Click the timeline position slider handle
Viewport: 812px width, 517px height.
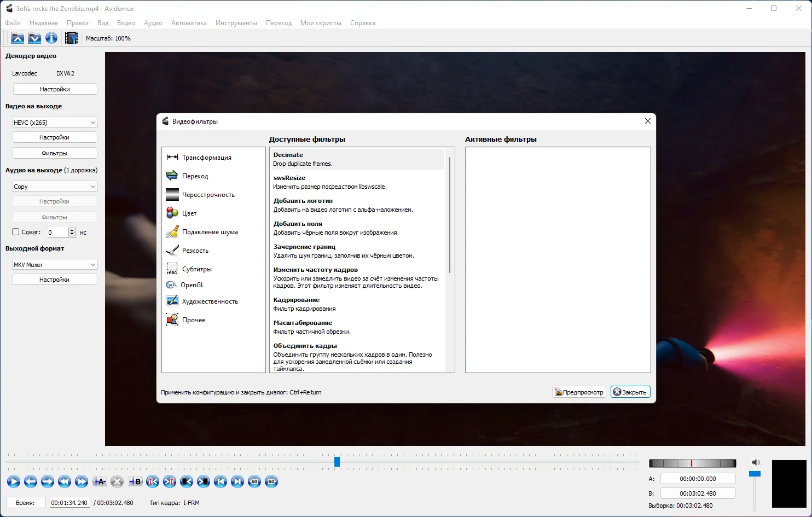click(x=337, y=462)
